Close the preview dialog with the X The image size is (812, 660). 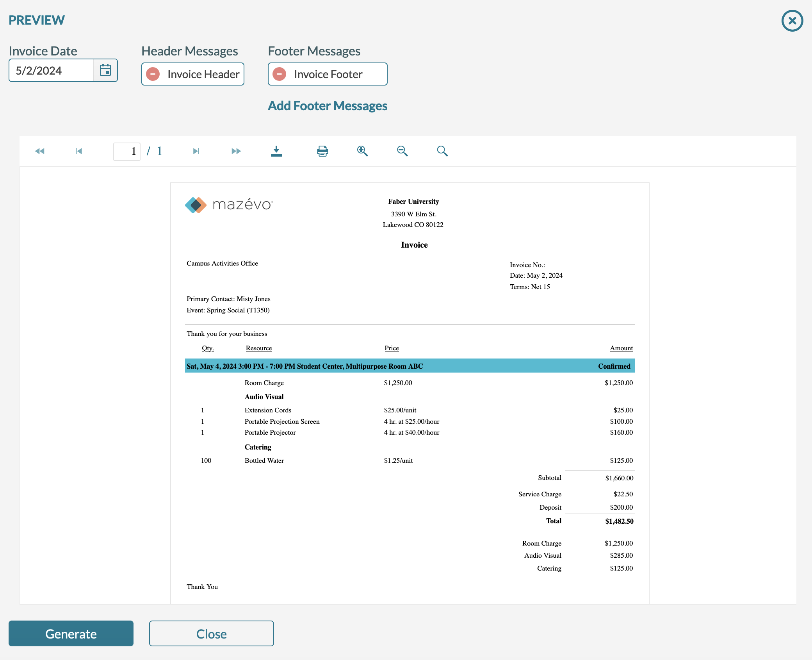click(792, 20)
